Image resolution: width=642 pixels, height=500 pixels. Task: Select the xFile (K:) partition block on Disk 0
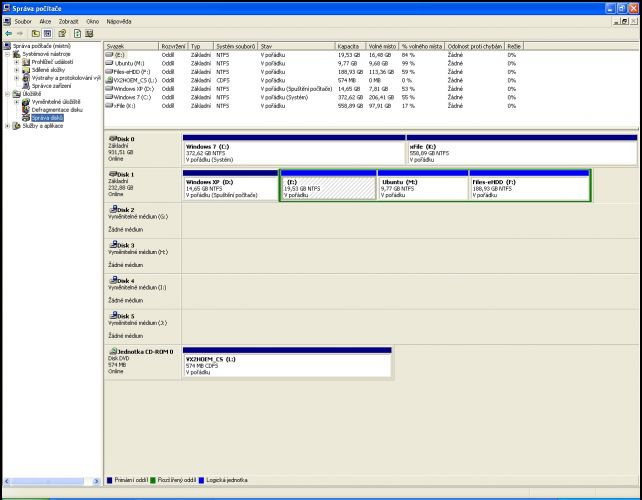coord(522,150)
